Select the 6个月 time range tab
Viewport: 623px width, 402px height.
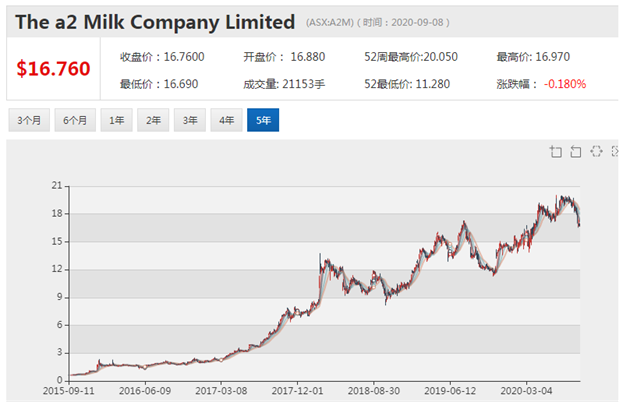[x=75, y=120]
